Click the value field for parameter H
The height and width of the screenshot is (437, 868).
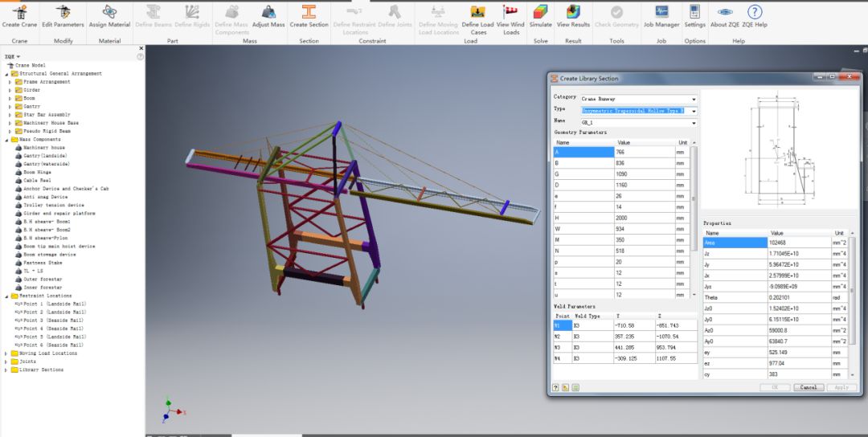coord(643,218)
